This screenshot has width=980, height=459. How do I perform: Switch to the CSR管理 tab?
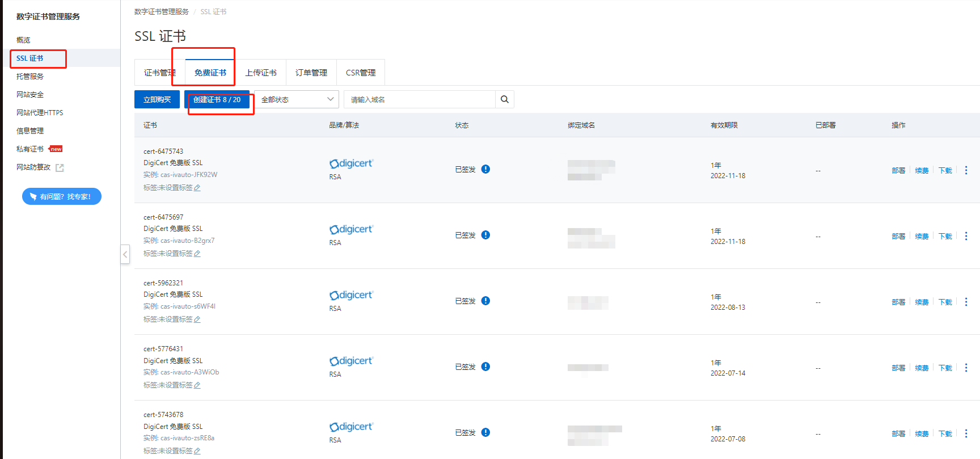[x=361, y=73]
